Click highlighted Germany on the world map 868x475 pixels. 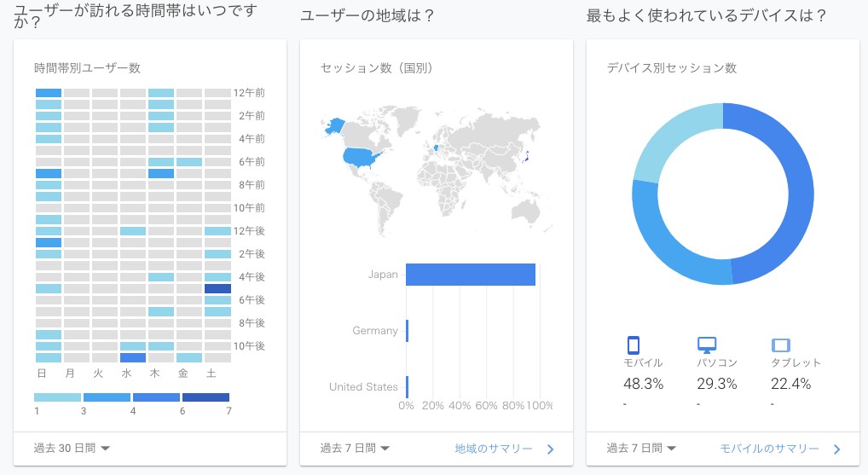tap(437, 148)
